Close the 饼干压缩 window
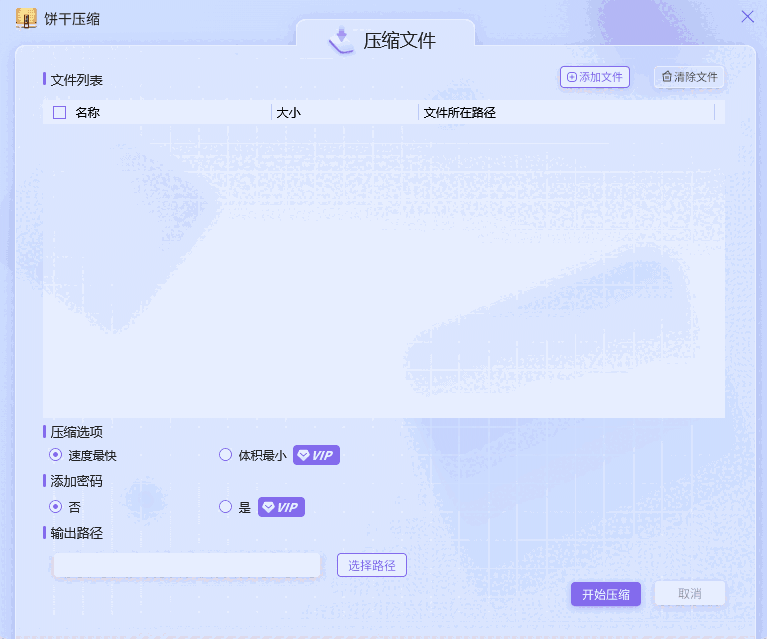This screenshot has height=639, width=767. click(x=747, y=17)
